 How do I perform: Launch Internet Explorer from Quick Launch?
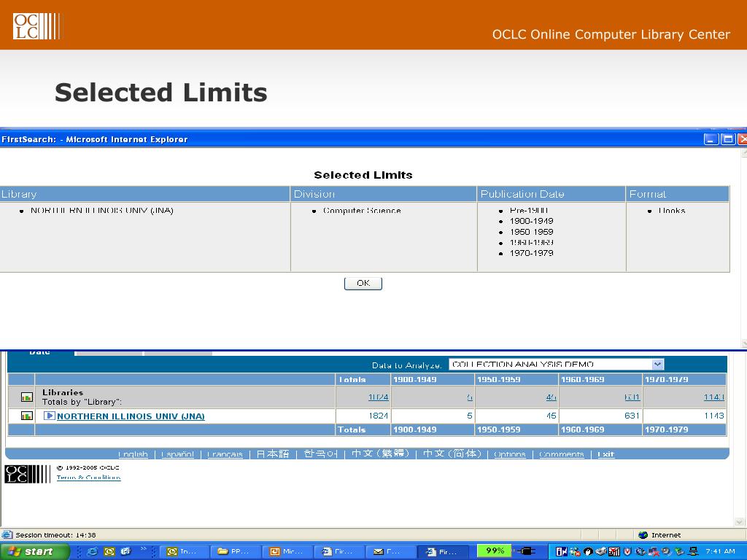tap(92, 551)
